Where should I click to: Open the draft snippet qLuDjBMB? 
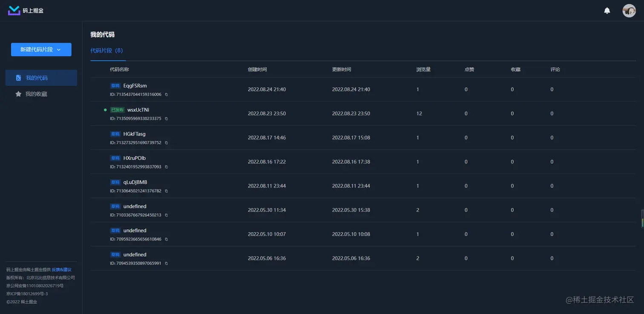(135, 182)
